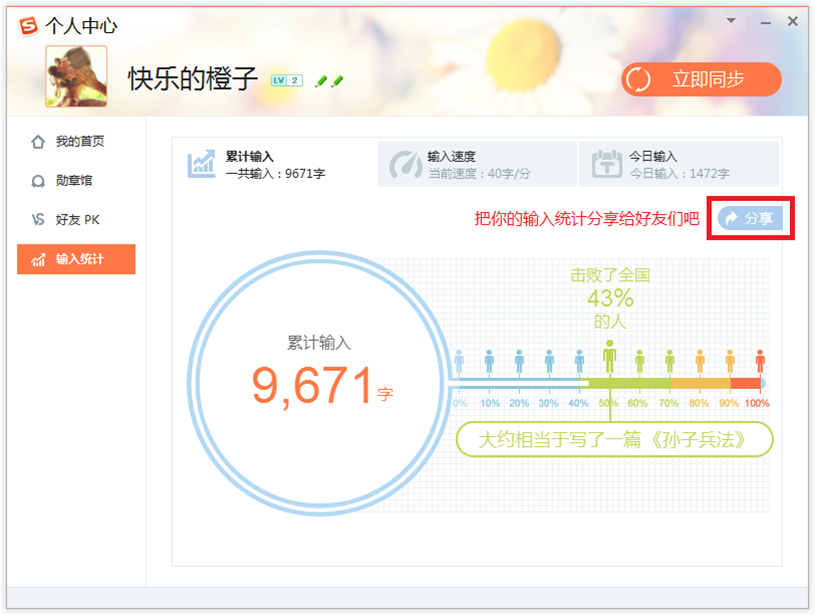Viewport: 816px width, 616px height.
Task: Click the red person icon at 100%
Action: (760, 361)
